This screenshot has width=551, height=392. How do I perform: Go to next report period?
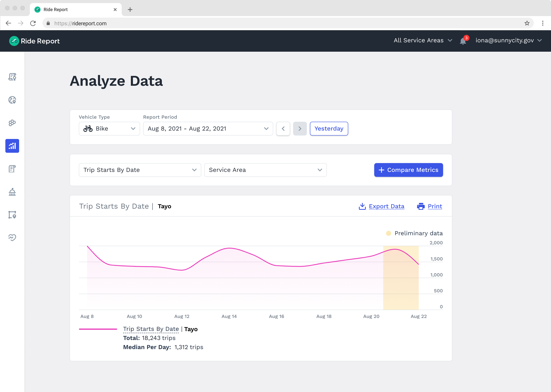(300, 129)
